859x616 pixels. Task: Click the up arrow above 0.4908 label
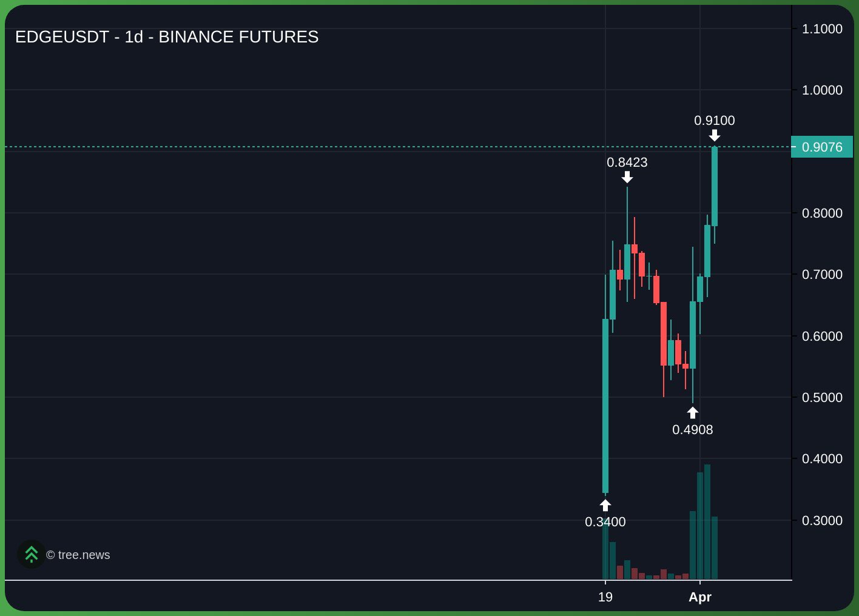click(693, 413)
